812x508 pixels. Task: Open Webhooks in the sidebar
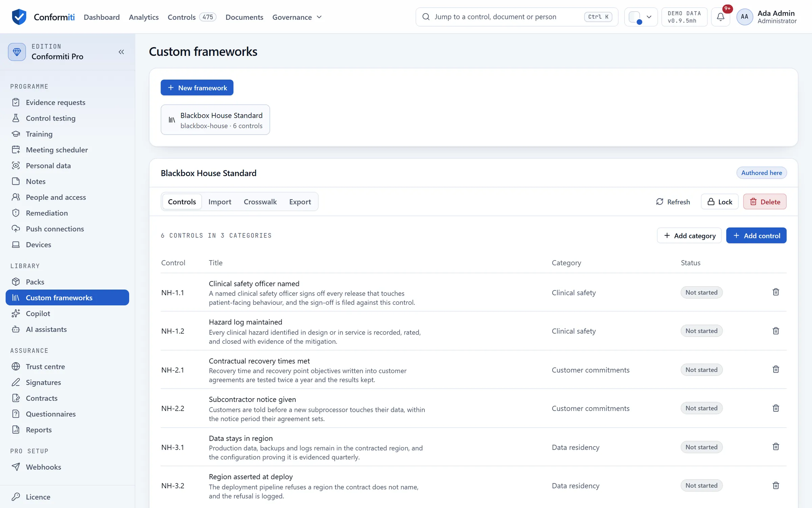pos(67,467)
